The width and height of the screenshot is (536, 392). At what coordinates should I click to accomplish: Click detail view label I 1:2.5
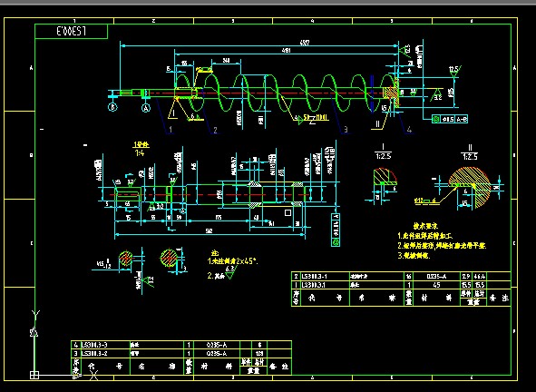point(383,152)
